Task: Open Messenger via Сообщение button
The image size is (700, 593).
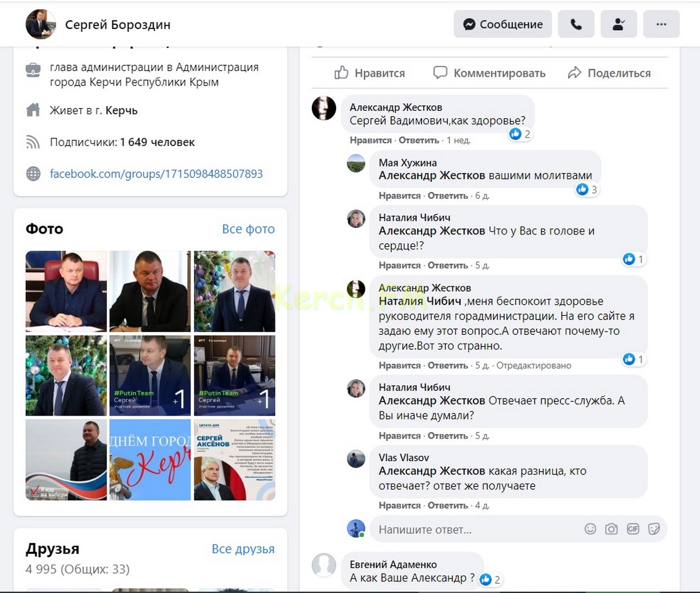Action: coord(502,24)
